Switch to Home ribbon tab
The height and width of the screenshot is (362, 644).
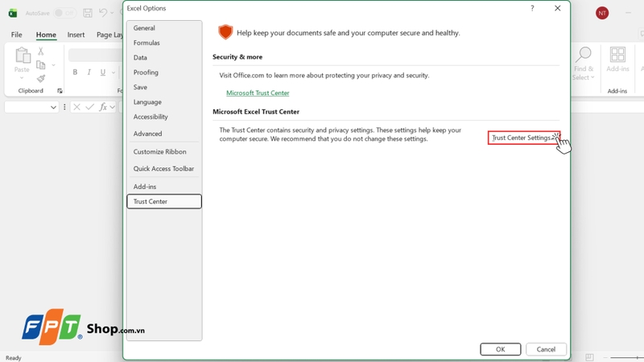point(46,35)
